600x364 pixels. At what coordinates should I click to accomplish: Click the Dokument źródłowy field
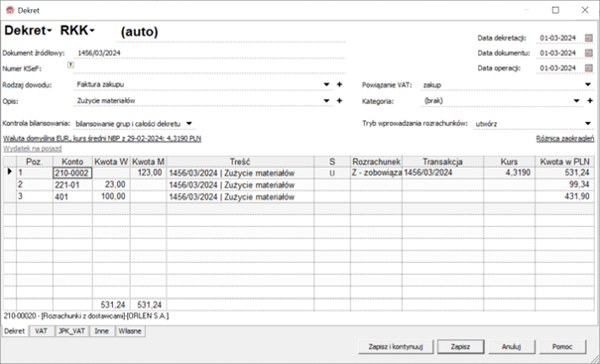(209, 54)
